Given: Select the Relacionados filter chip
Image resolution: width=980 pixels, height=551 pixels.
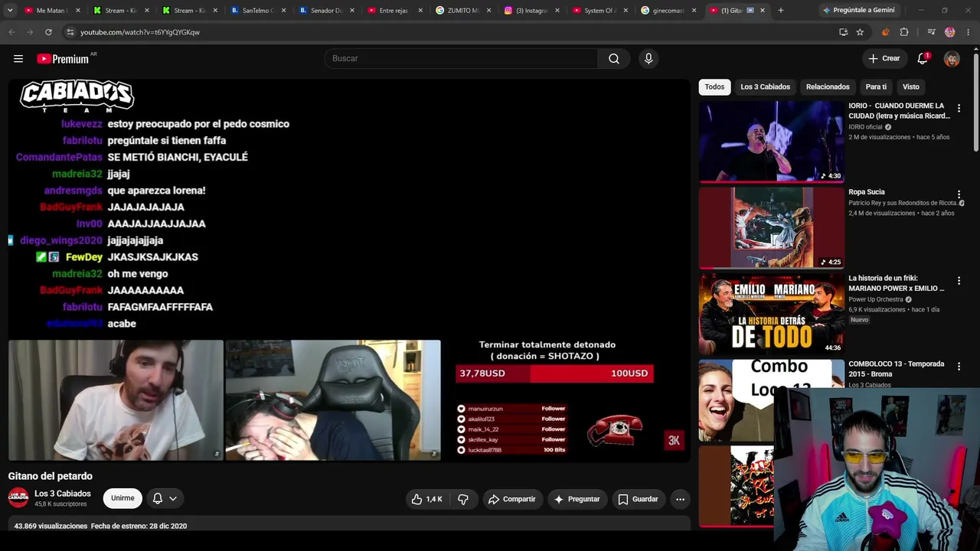Looking at the screenshot, I should coord(828,87).
